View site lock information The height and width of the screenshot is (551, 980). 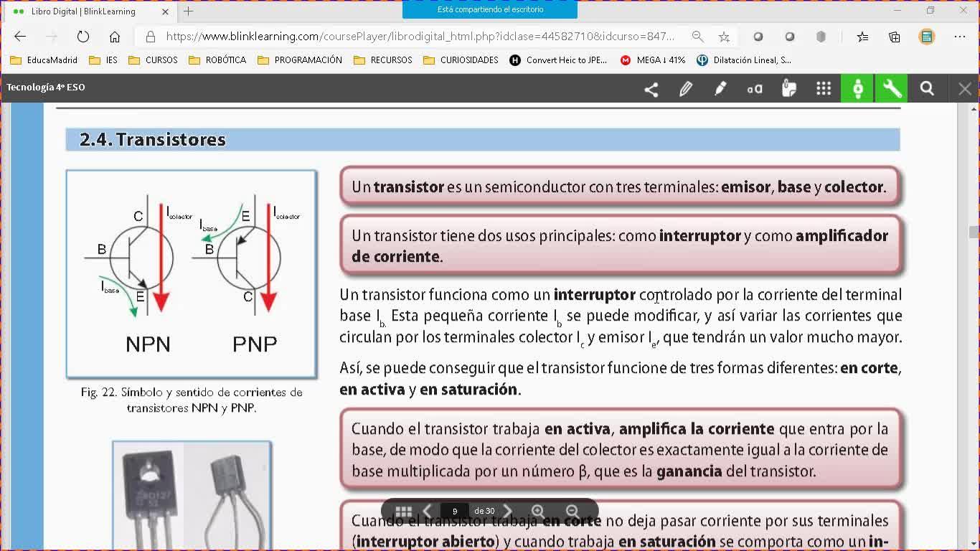(150, 37)
